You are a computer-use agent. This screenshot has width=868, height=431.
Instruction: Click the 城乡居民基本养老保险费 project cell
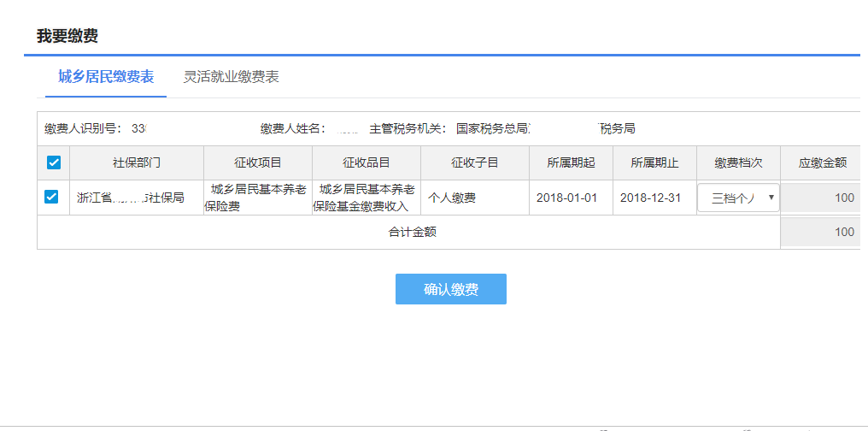pyautogui.click(x=258, y=198)
